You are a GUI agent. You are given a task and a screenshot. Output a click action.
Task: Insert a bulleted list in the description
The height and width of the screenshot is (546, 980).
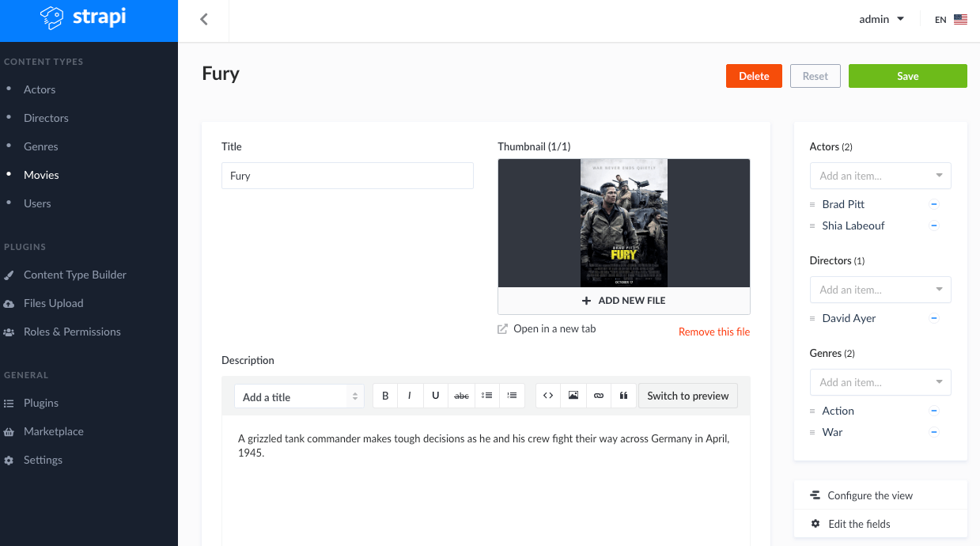[486, 395]
